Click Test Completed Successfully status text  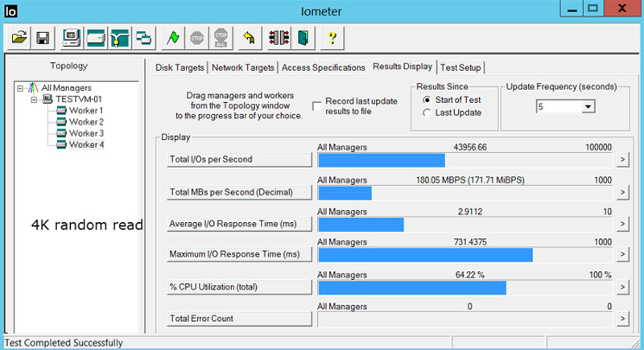pyautogui.click(x=64, y=343)
